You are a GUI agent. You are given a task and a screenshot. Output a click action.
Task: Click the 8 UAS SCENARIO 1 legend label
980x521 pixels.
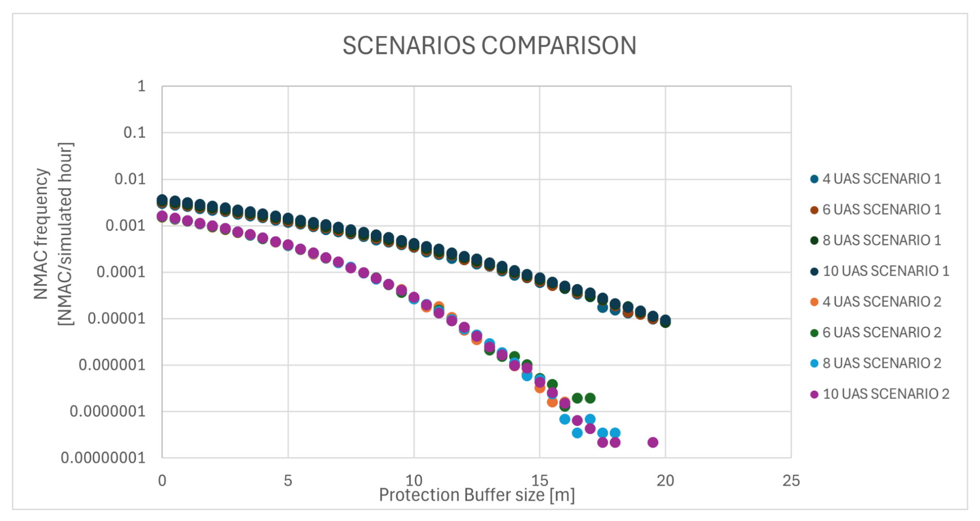coord(882,240)
